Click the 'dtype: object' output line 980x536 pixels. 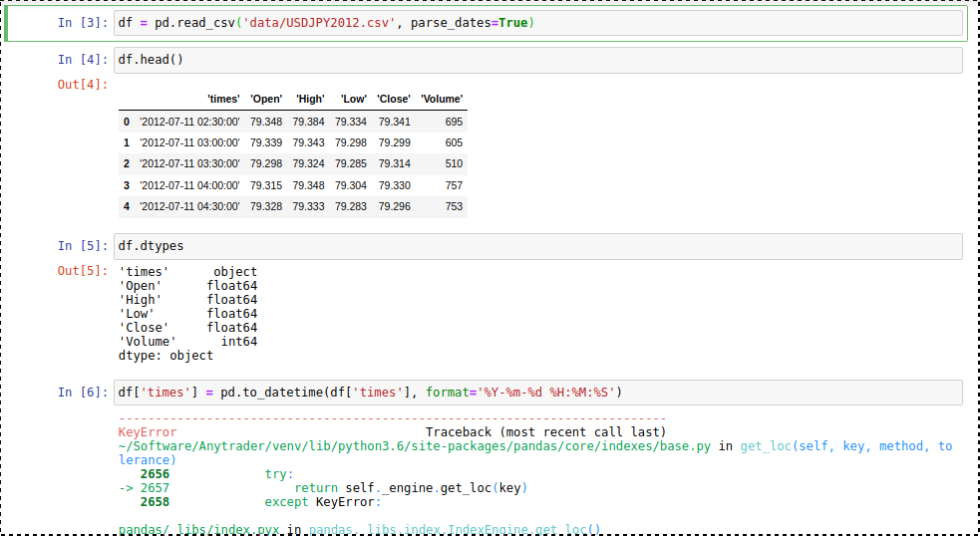tap(165, 356)
